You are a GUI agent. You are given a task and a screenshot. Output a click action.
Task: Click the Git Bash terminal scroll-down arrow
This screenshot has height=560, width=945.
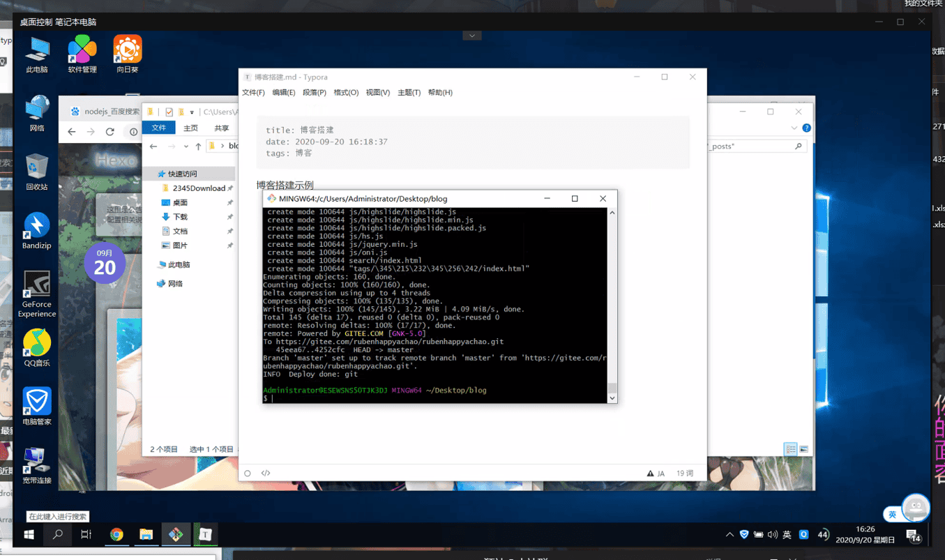pos(612,398)
